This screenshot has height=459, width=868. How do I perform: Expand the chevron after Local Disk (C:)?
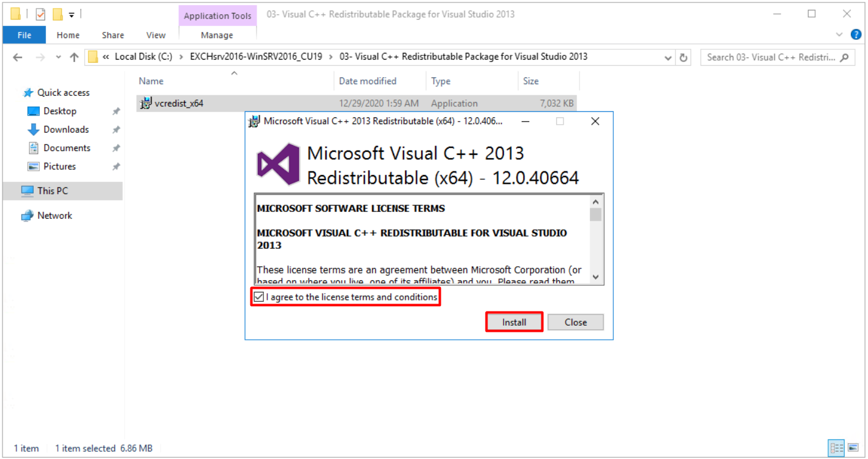point(182,57)
